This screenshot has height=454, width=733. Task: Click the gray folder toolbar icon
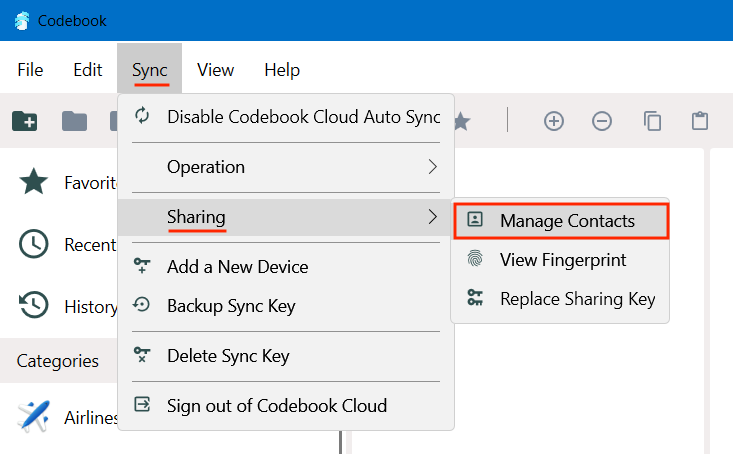pyautogui.click(x=74, y=121)
